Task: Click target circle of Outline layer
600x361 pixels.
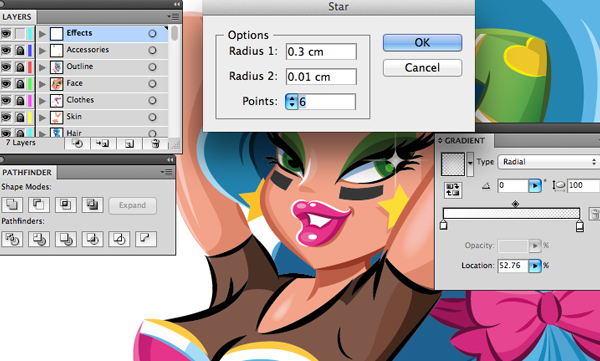Action: (x=152, y=67)
